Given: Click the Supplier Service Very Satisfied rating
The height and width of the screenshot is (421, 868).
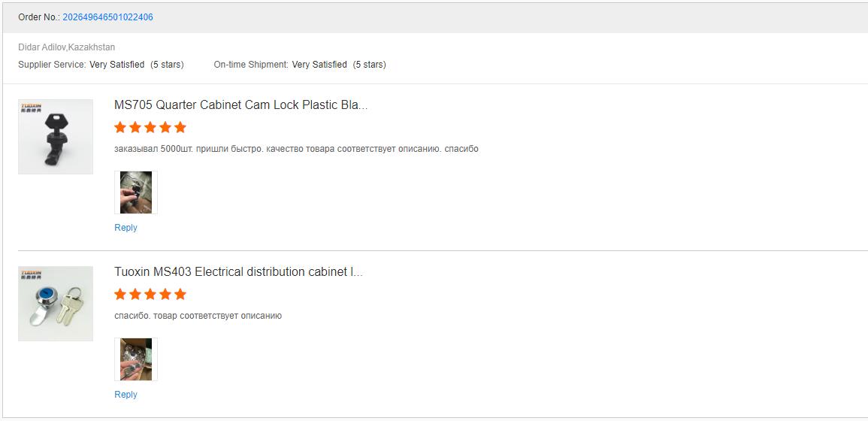Looking at the screenshot, I should [x=116, y=65].
